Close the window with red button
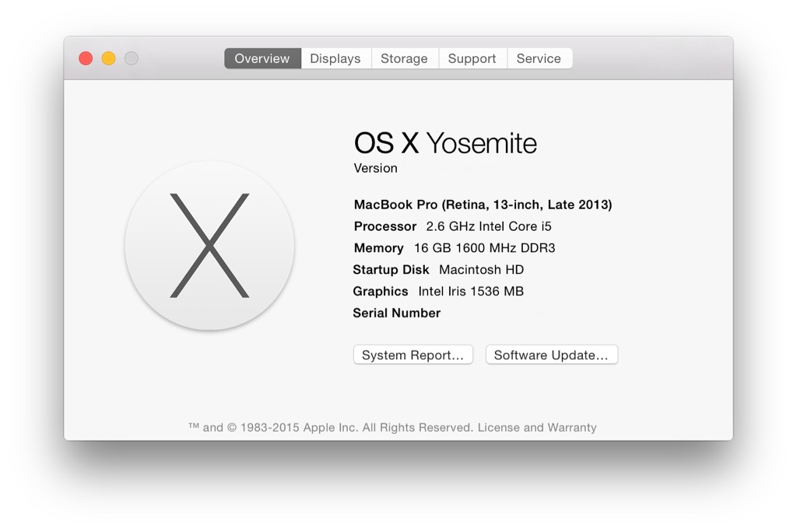This screenshot has width=797, height=532. tap(86, 58)
